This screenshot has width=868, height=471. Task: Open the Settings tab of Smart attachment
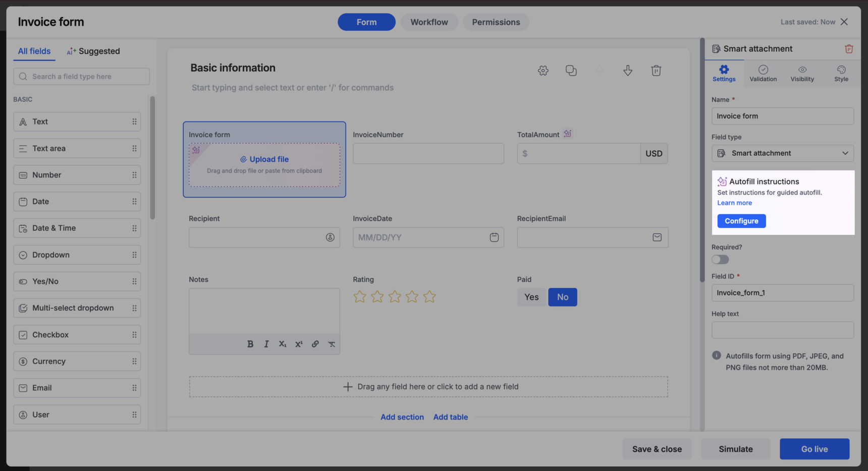tap(724, 73)
